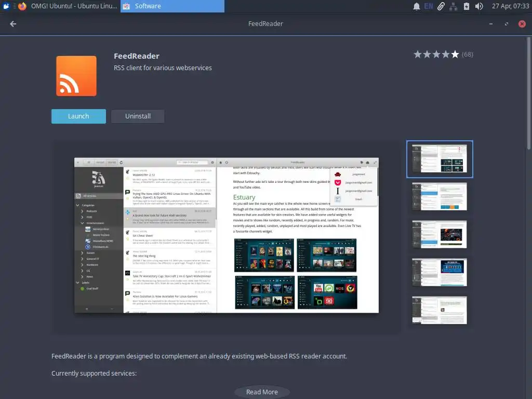Click 'RSS client for various webservices' subtitle

(x=163, y=68)
